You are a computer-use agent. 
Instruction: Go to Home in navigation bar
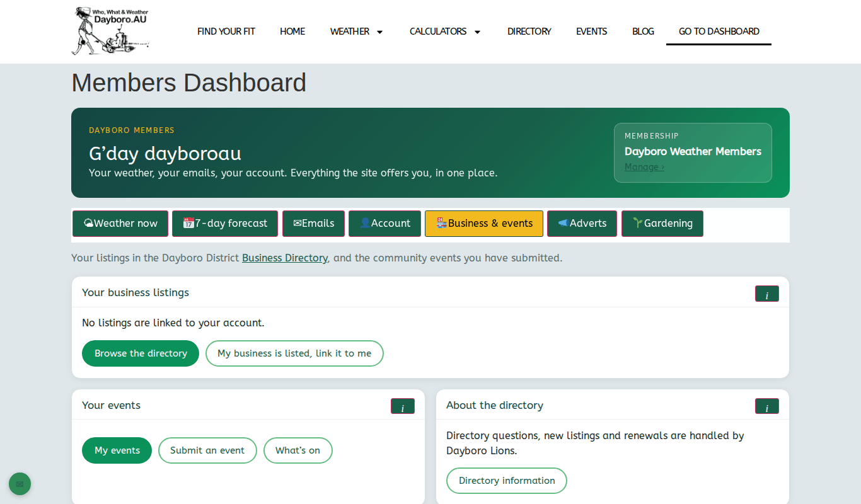pos(292,31)
